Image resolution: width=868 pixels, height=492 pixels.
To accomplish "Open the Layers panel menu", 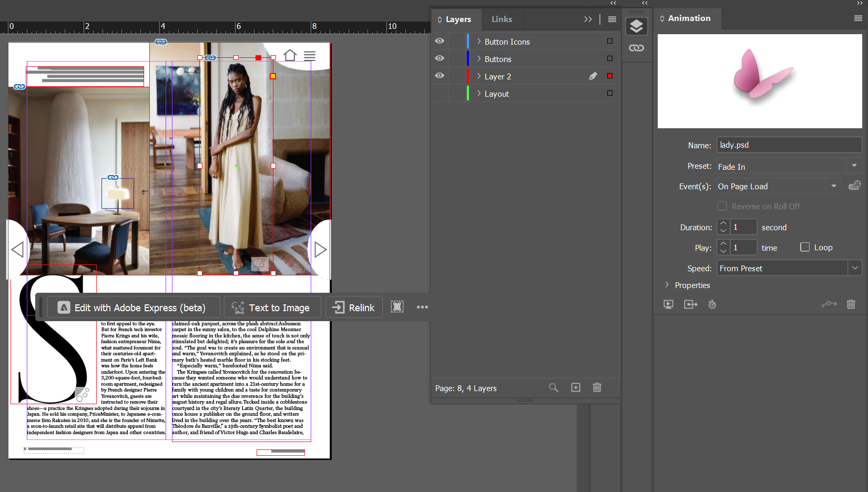I will pyautogui.click(x=611, y=19).
